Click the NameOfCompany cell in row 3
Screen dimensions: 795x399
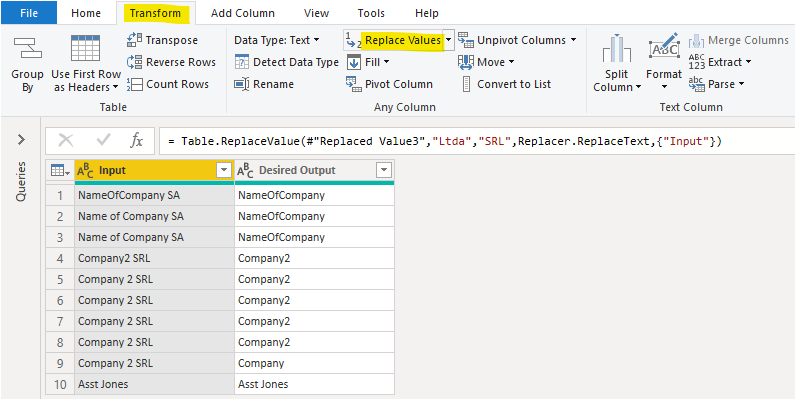tap(314, 237)
